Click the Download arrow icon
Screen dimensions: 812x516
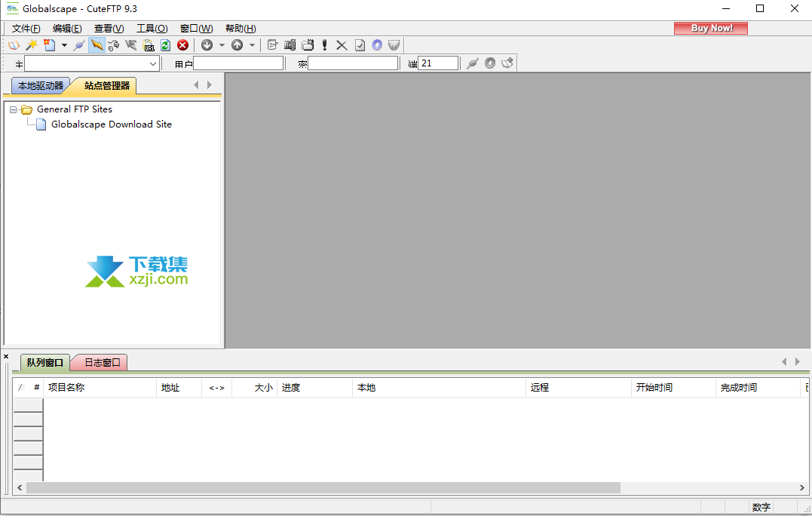coord(207,45)
